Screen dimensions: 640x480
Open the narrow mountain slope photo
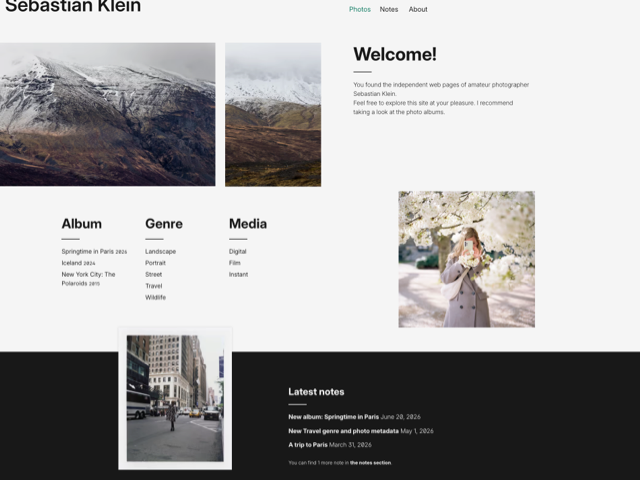(273, 115)
